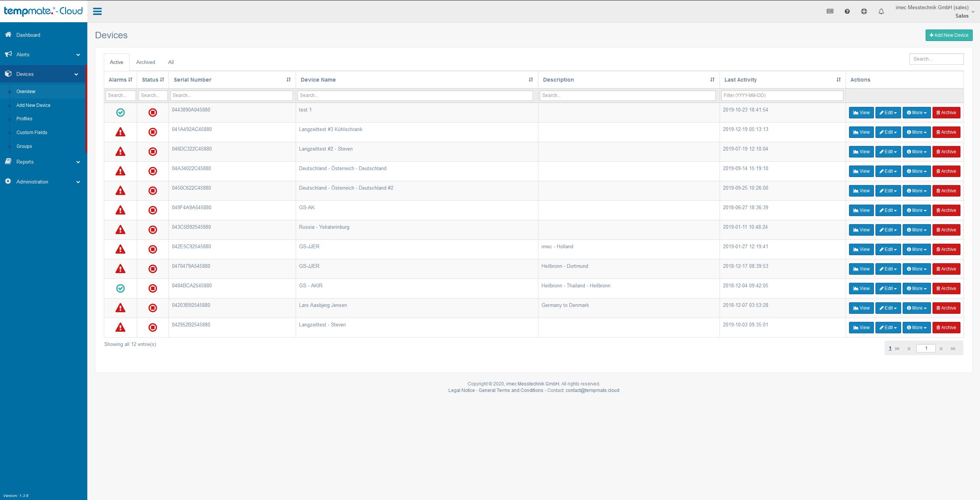Open the notifications bell icon

point(881,11)
